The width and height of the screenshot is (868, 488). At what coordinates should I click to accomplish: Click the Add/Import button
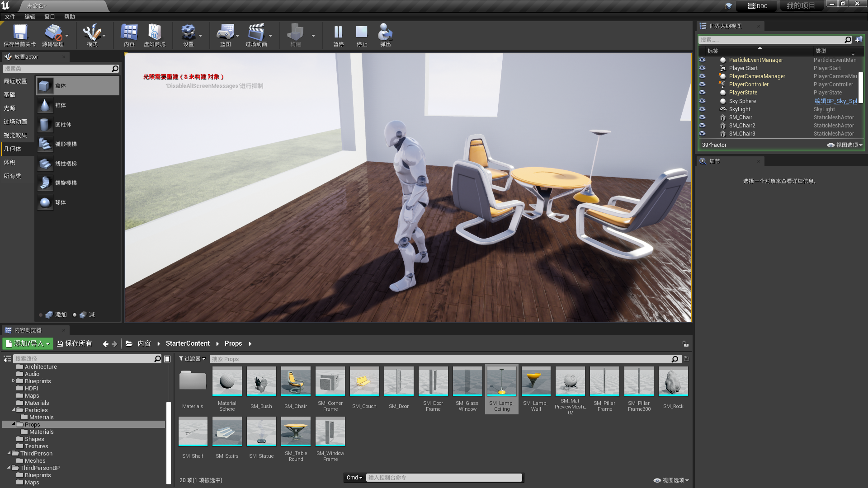tap(28, 344)
